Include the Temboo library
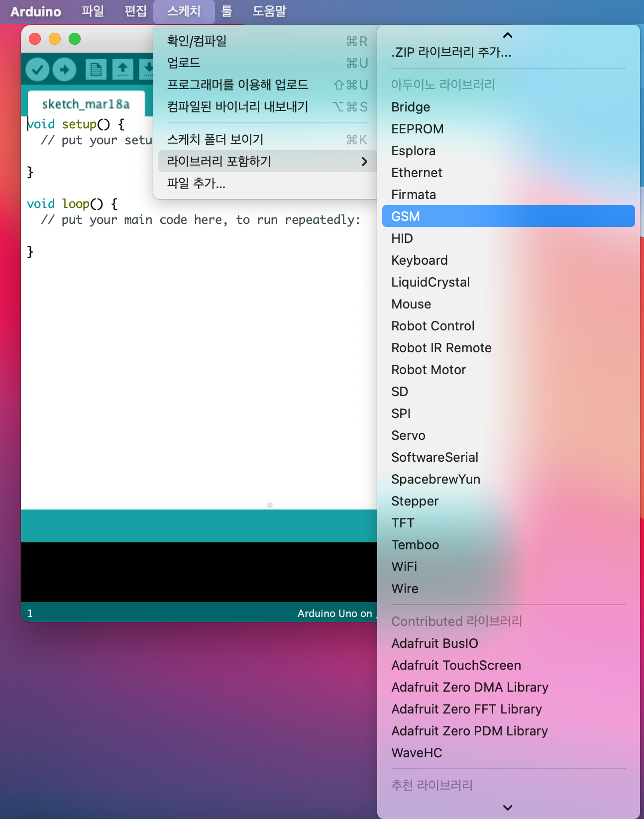The width and height of the screenshot is (644, 819). pos(508,545)
